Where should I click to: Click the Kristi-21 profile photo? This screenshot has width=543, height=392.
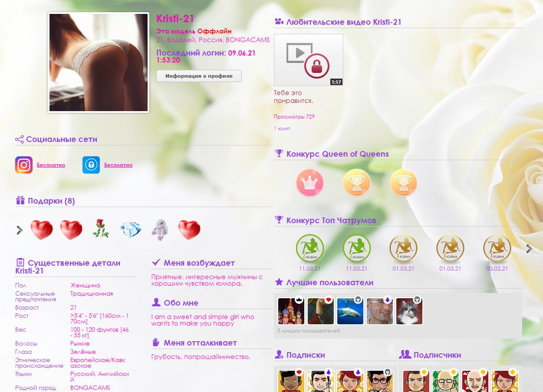tap(99, 63)
